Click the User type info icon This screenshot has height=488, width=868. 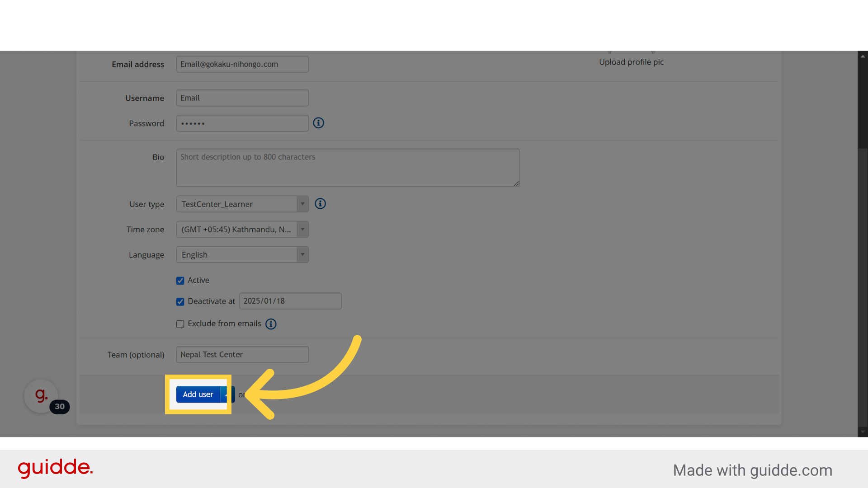coord(320,204)
